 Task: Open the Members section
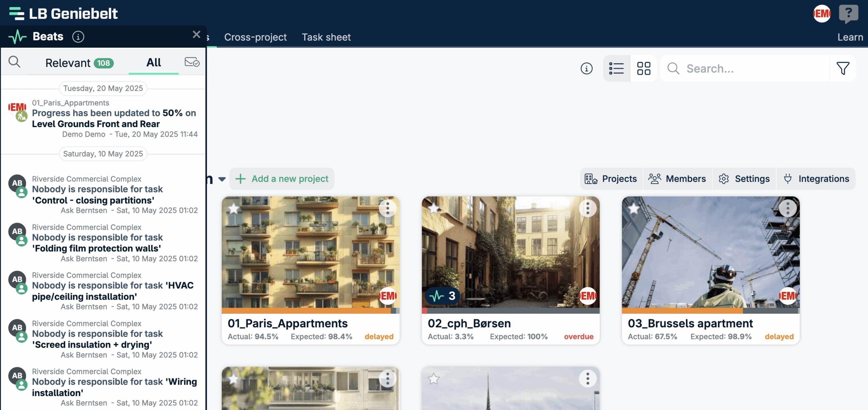pos(677,179)
